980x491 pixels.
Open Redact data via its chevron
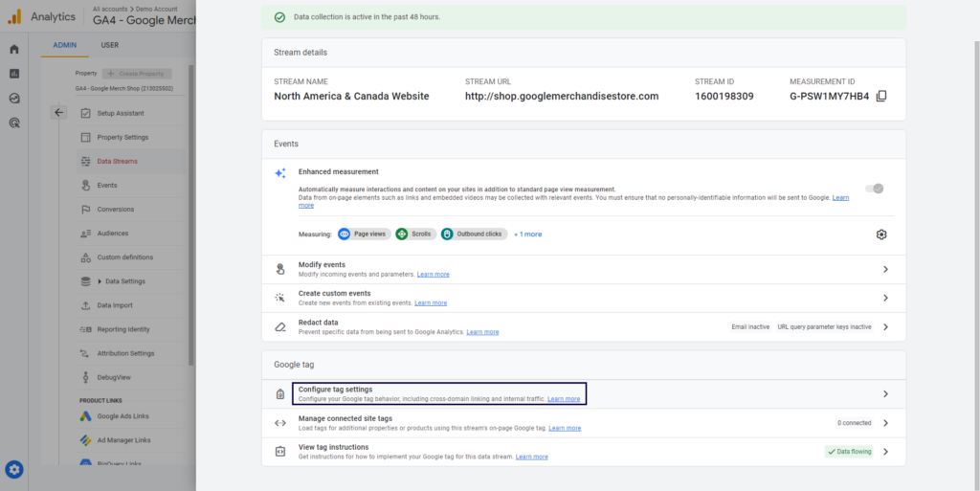(x=885, y=326)
